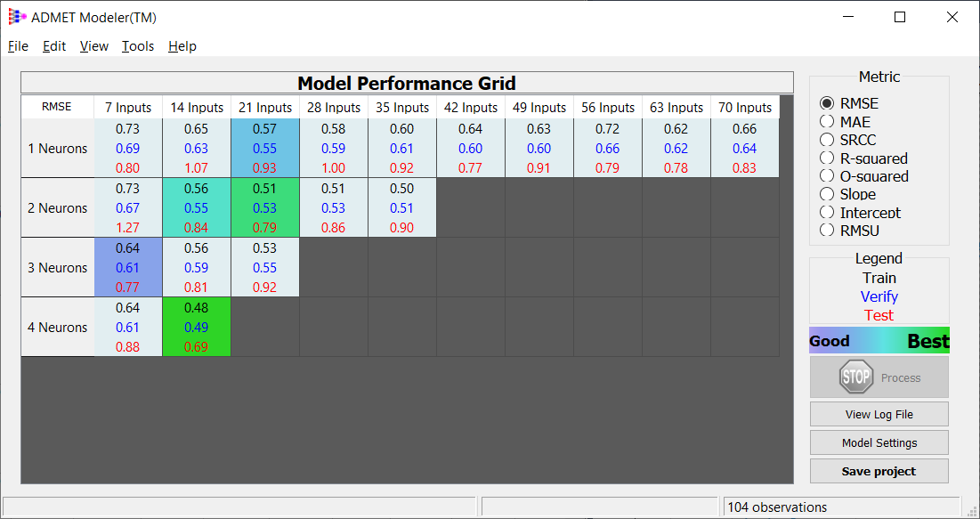Select the 2 Neurons, 21 Inputs cell

coord(265,208)
